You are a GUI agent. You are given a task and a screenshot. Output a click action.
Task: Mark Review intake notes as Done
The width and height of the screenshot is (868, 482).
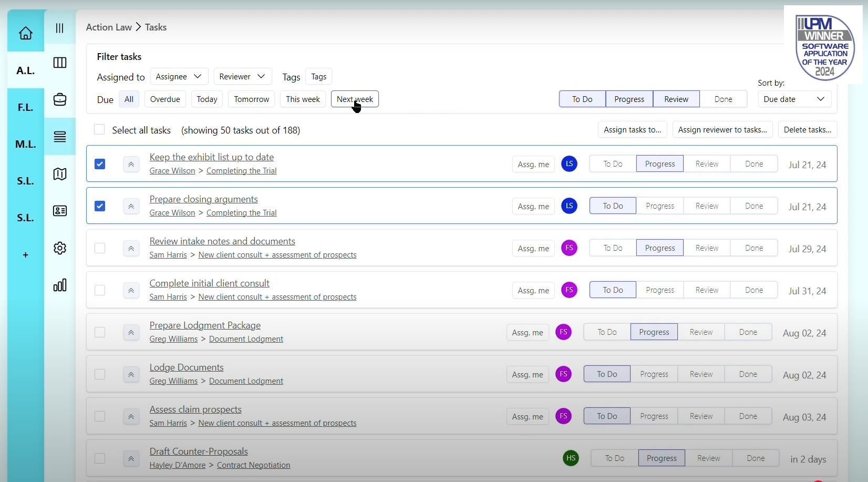(x=754, y=248)
